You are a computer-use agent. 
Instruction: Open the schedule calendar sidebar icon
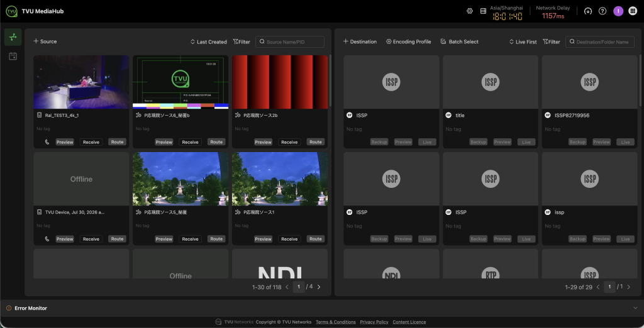(13, 57)
